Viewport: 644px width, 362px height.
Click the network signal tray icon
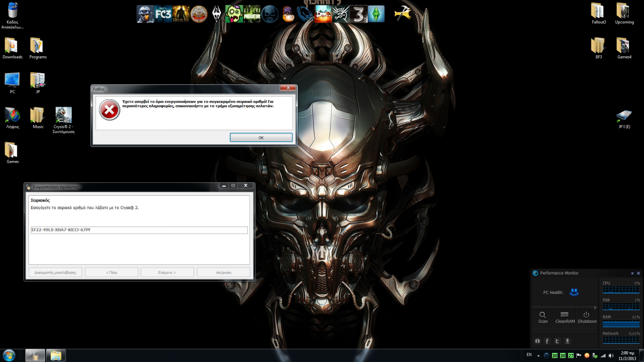(603, 356)
